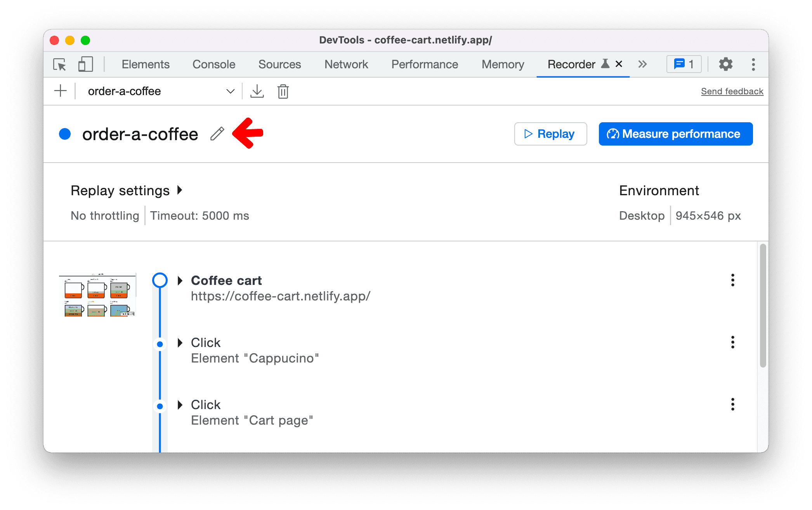Image resolution: width=812 pixels, height=510 pixels.
Task: Click the Measure performance button
Action: (x=676, y=134)
